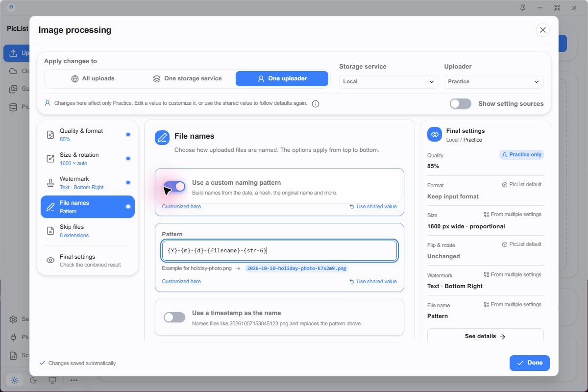Select One storage service scope option
588x392 pixels.
[188, 78]
